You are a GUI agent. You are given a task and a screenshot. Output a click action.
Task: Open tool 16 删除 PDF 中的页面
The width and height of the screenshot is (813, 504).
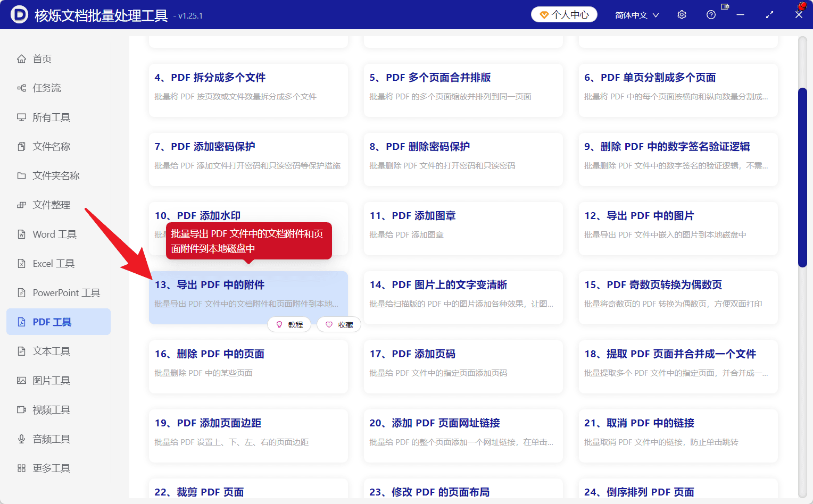pos(248,367)
